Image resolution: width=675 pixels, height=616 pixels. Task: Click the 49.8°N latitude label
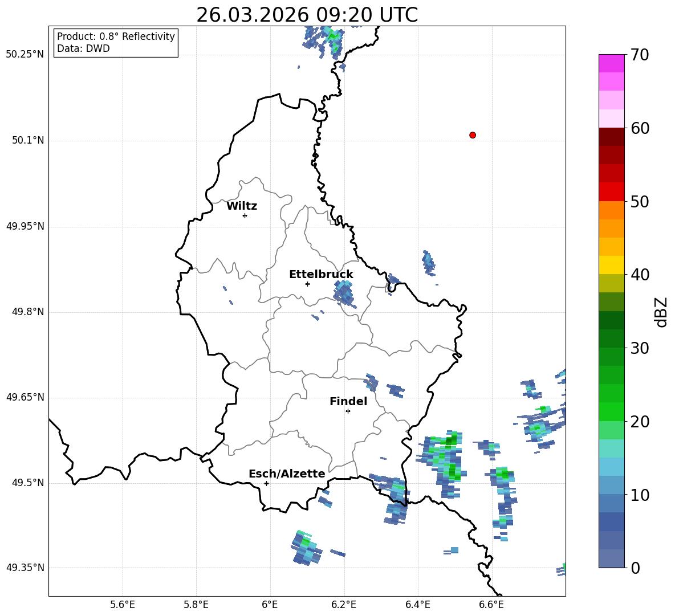[28, 312]
